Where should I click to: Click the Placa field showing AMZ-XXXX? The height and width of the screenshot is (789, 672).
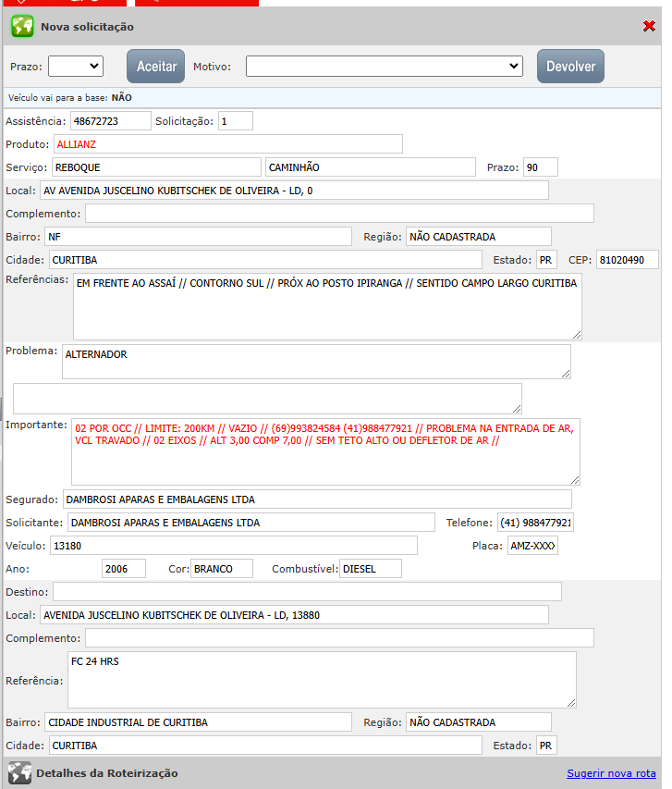coord(532,546)
